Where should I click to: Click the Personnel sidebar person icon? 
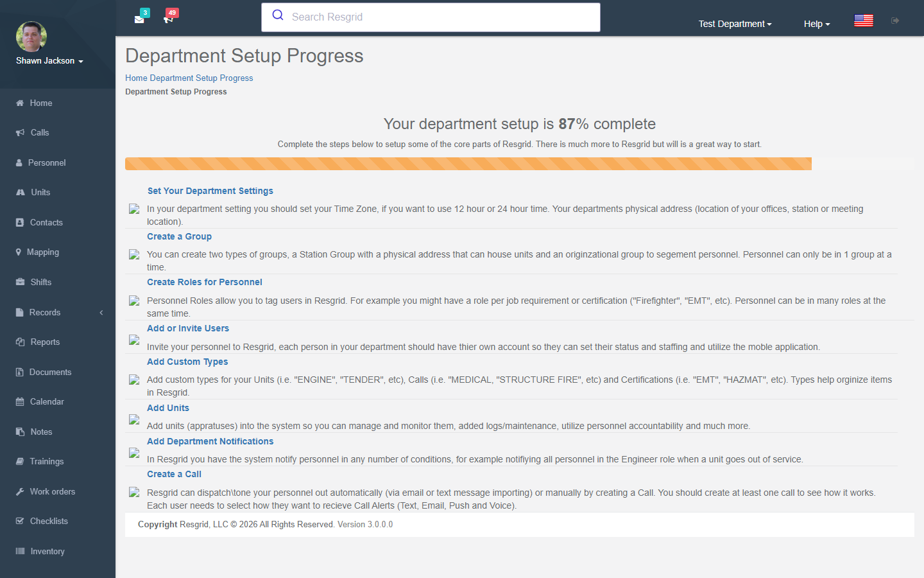(19, 163)
